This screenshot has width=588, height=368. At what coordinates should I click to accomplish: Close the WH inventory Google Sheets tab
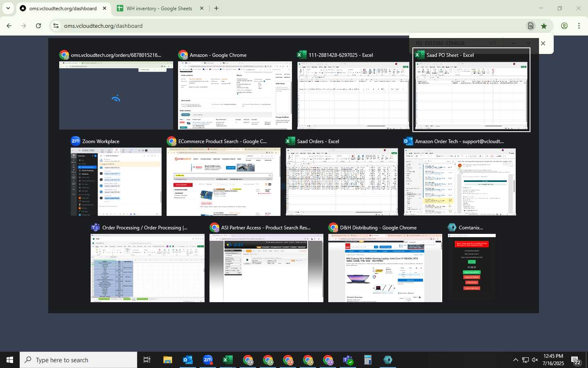tap(202, 8)
